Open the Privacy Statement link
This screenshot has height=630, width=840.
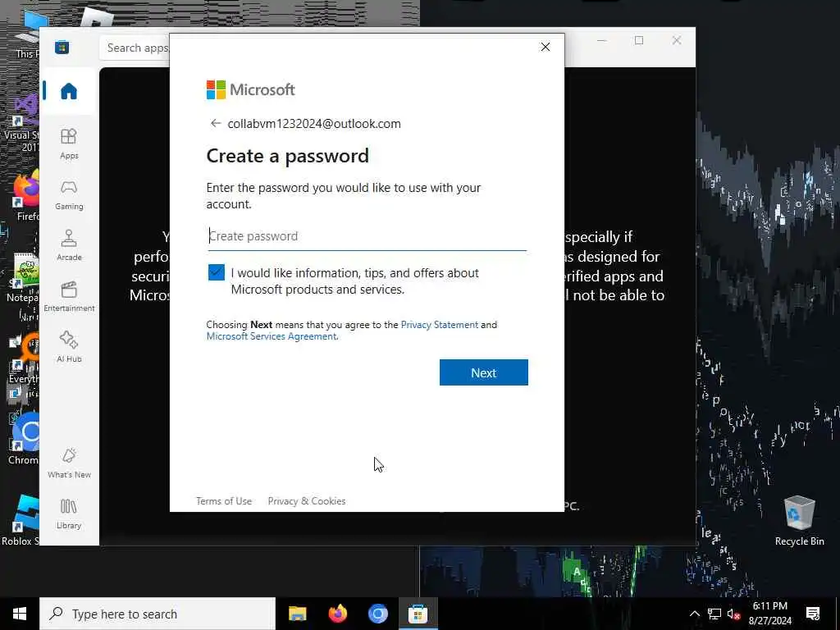tap(440, 325)
